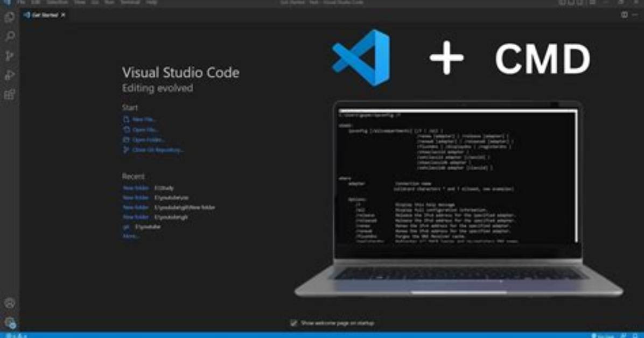Toggle Show welcome page on startup

pyautogui.click(x=293, y=323)
